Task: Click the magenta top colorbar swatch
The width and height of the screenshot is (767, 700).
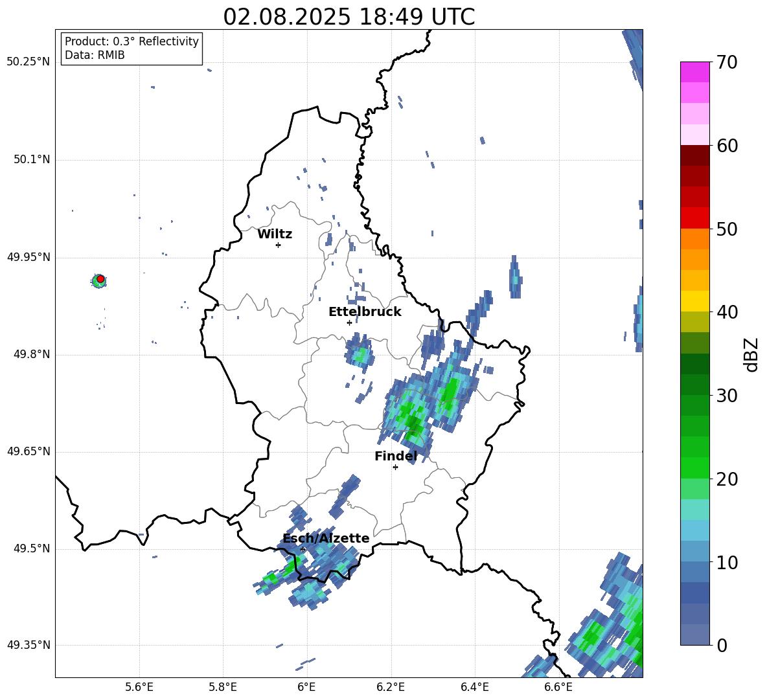Action: (x=694, y=73)
